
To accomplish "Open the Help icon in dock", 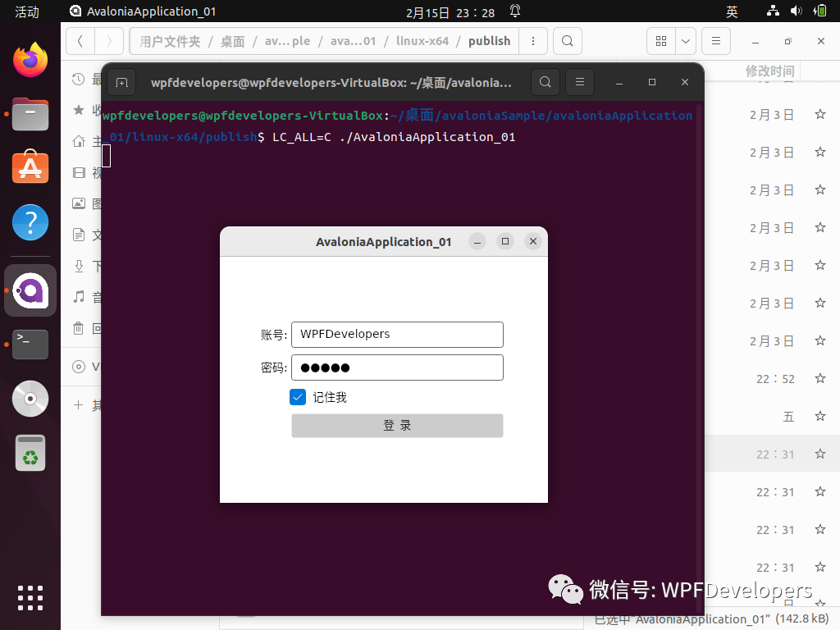I will coord(30,222).
